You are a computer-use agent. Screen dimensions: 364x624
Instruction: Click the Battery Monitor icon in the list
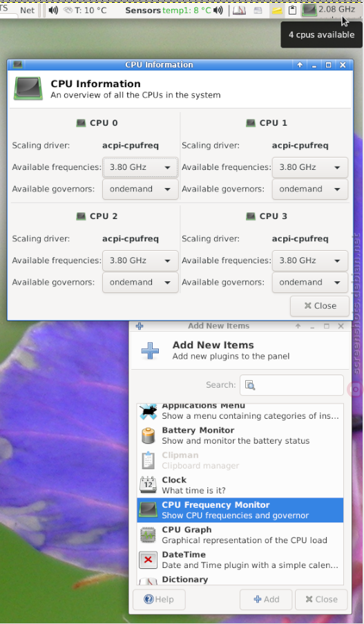point(148,436)
